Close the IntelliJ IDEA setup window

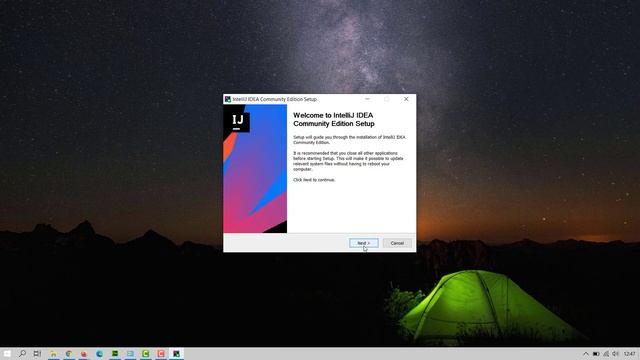[406, 99]
